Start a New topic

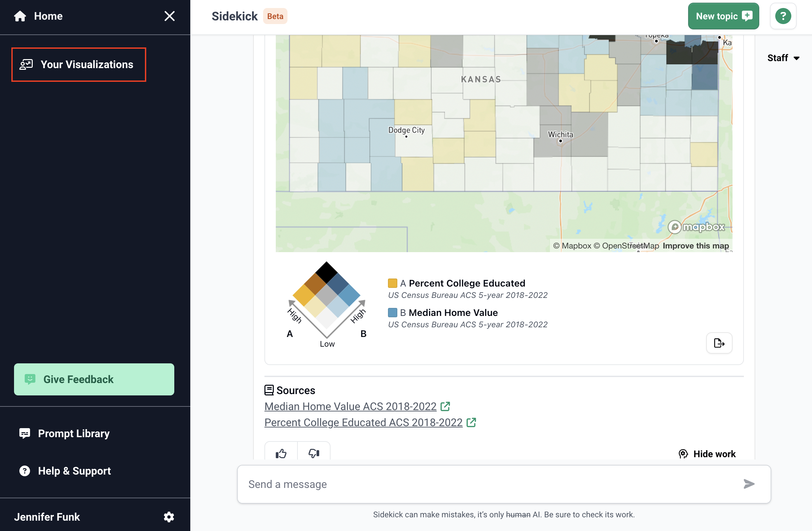(723, 16)
